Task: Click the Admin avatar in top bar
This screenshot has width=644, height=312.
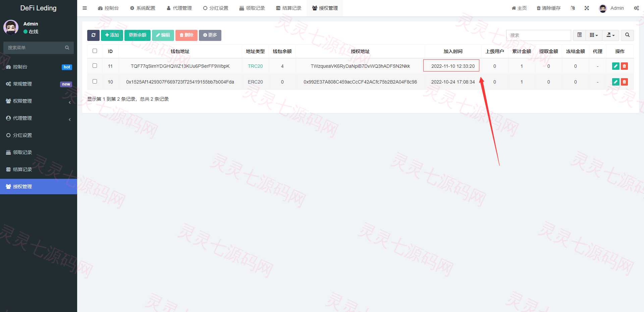Action: [x=603, y=8]
